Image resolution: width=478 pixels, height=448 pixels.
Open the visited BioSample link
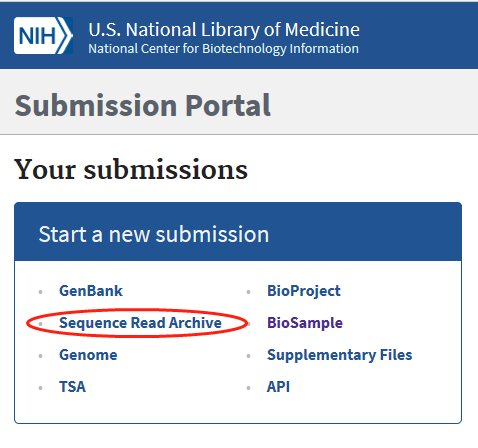point(305,323)
